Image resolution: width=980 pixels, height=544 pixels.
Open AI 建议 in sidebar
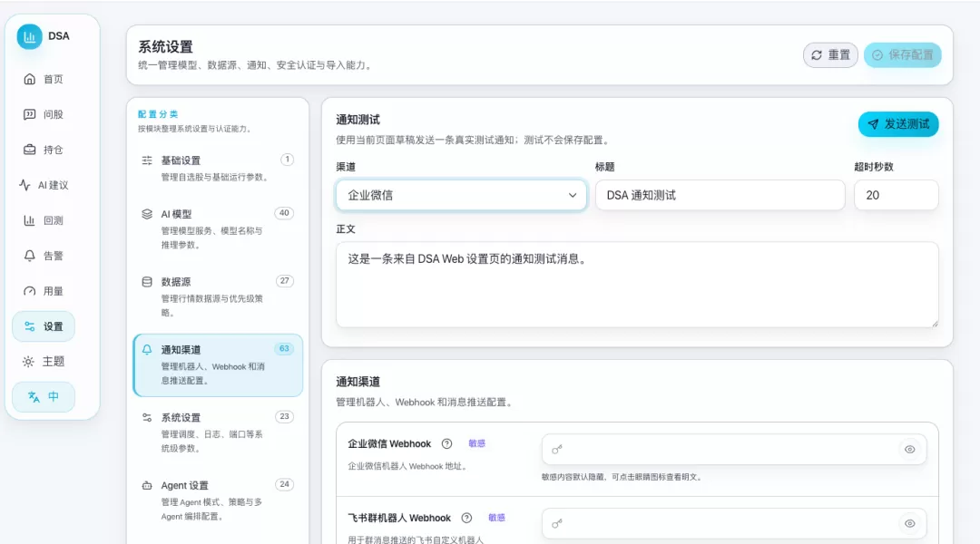(x=44, y=185)
